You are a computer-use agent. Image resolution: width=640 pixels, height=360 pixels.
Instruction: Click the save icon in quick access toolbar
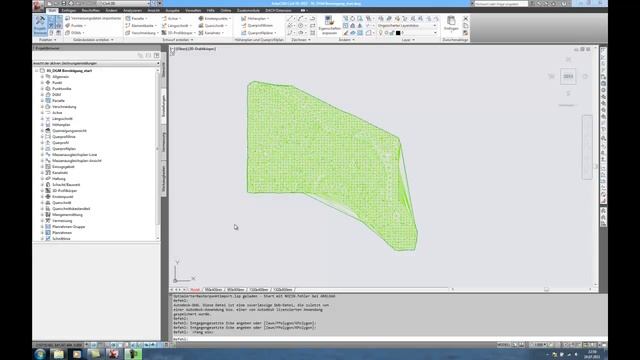tap(63, 3)
